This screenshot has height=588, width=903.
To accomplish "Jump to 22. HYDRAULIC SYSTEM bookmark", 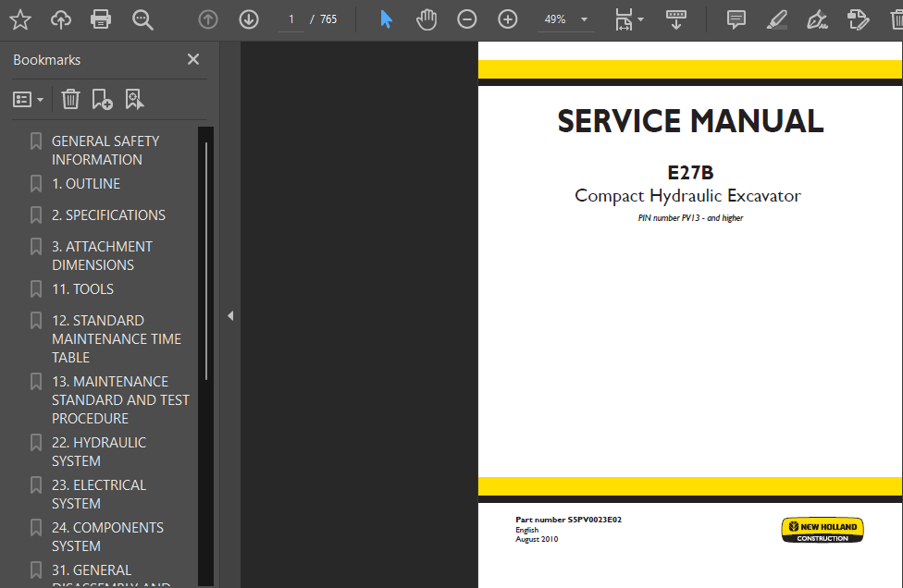I will click(x=98, y=452).
